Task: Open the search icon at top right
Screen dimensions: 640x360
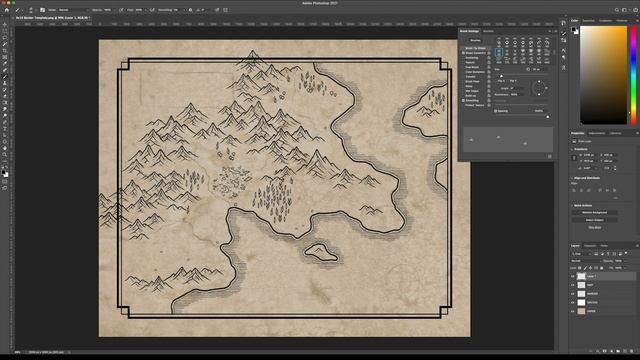Action: [x=617, y=10]
